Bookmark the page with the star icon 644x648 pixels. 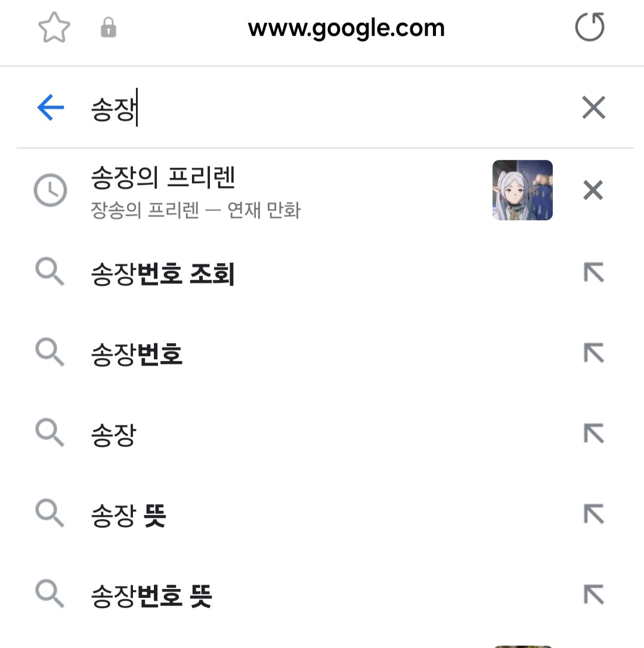54,27
